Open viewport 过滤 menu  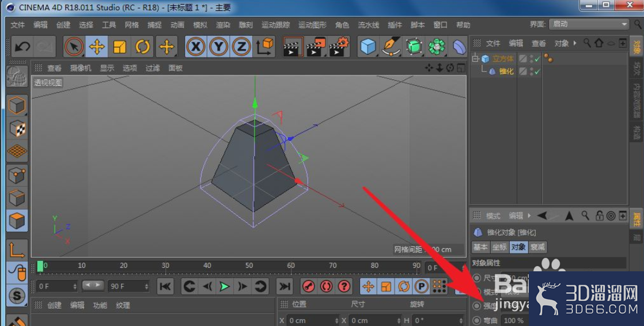(x=153, y=68)
